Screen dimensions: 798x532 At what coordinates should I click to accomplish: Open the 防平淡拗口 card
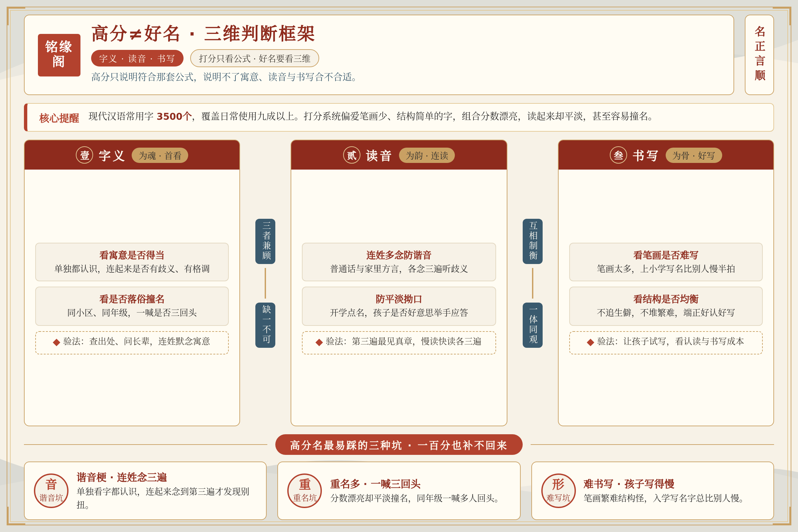[399, 306]
